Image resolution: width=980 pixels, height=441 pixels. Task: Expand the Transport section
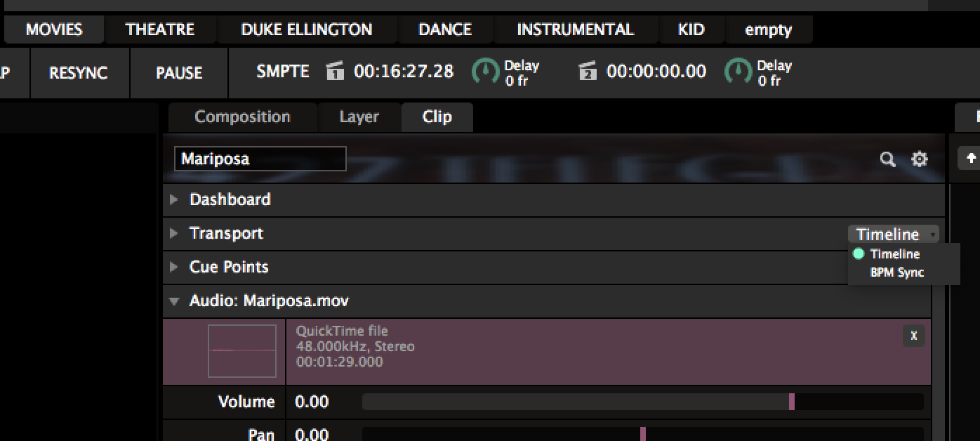tap(174, 233)
